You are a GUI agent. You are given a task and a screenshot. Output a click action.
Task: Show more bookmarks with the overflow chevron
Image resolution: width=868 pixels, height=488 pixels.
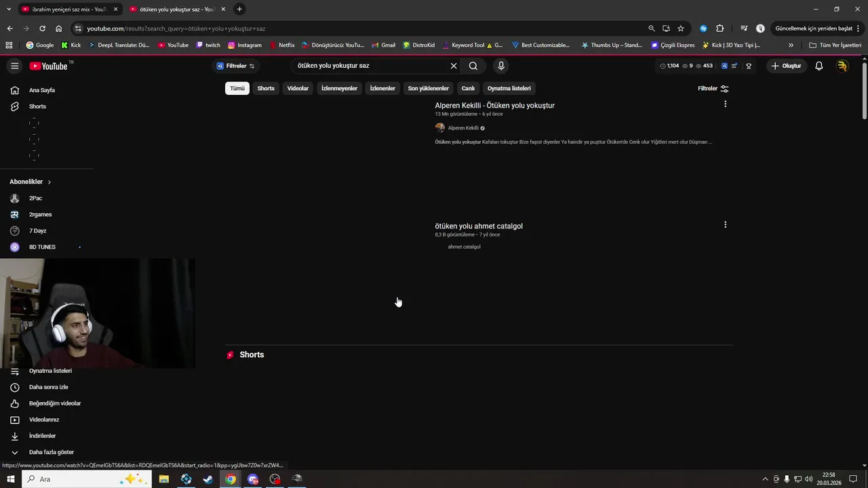pos(791,45)
